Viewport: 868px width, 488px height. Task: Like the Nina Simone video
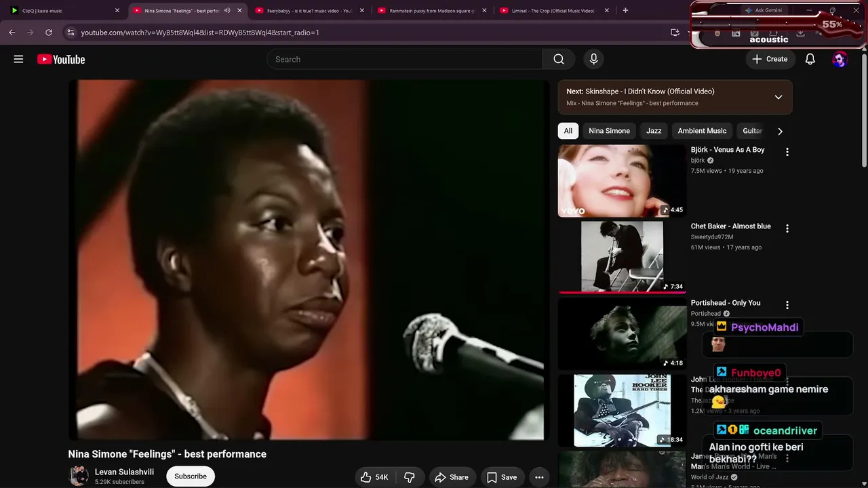[x=374, y=477]
